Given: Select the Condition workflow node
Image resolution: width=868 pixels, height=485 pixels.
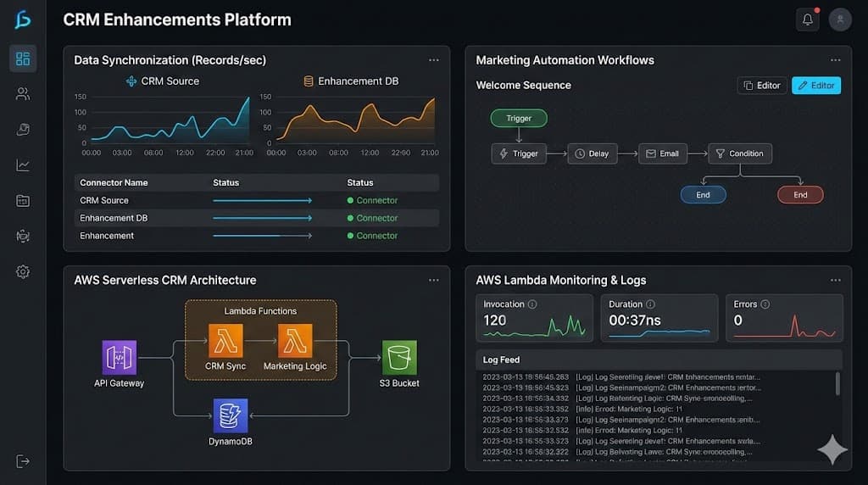Looking at the screenshot, I should 739,153.
